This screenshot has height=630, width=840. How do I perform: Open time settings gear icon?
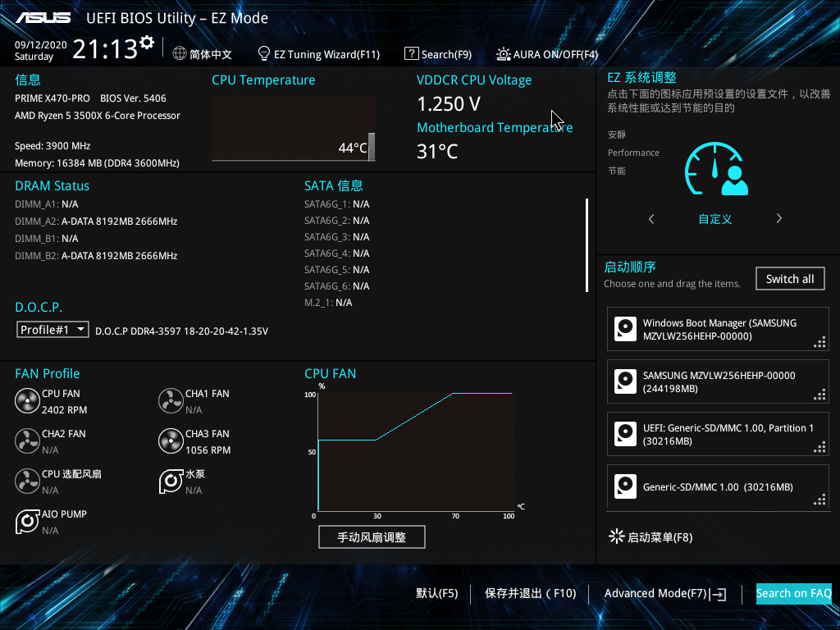[x=147, y=43]
